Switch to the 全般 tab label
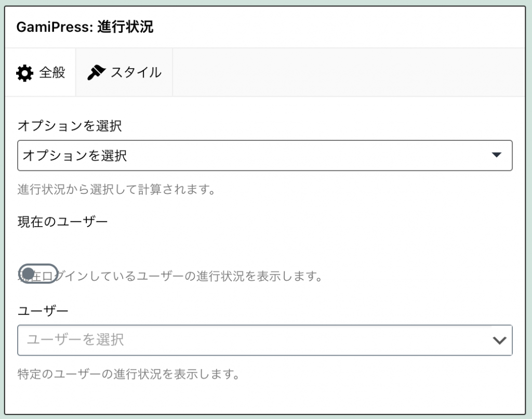532x419 pixels. click(52, 72)
